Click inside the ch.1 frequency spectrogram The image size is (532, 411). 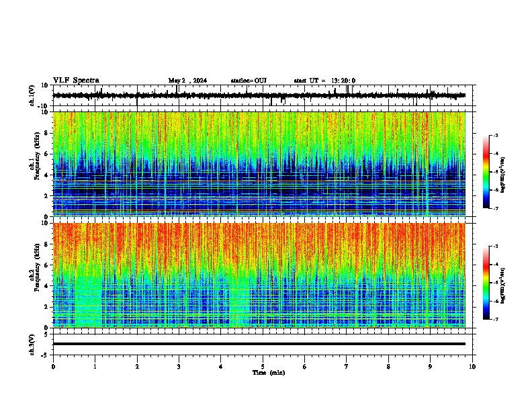coord(259,164)
